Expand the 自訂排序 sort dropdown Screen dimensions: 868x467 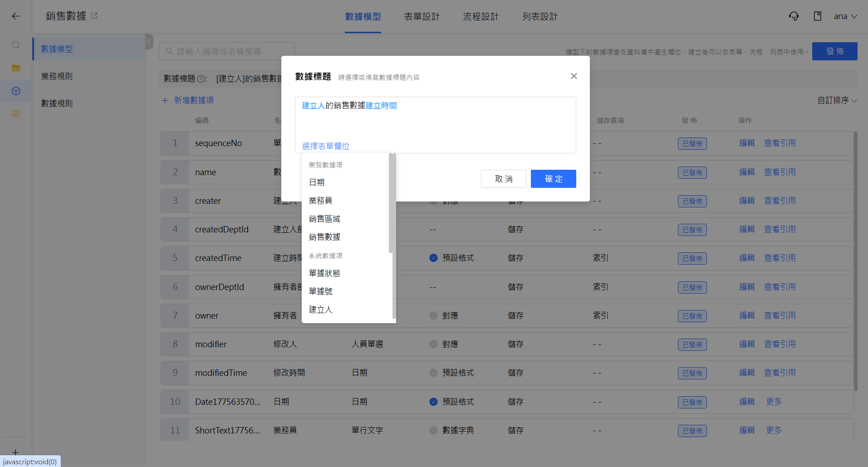tap(837, 100)
